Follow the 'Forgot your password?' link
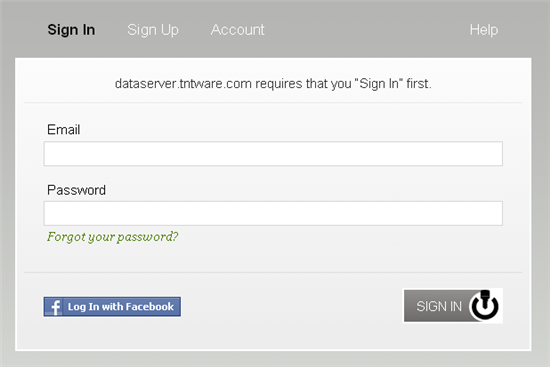Viewport: 550px width, 367px height. (113, 237)
